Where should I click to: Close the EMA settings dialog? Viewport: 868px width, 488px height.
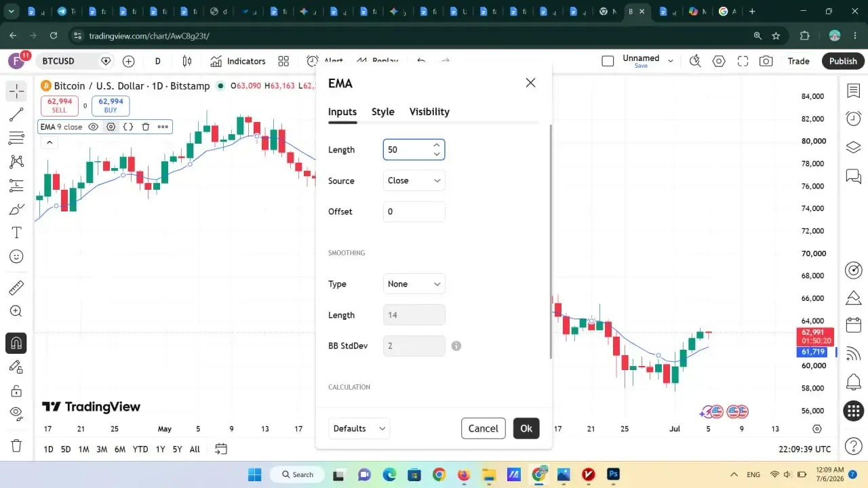click(x=530, y=83)
